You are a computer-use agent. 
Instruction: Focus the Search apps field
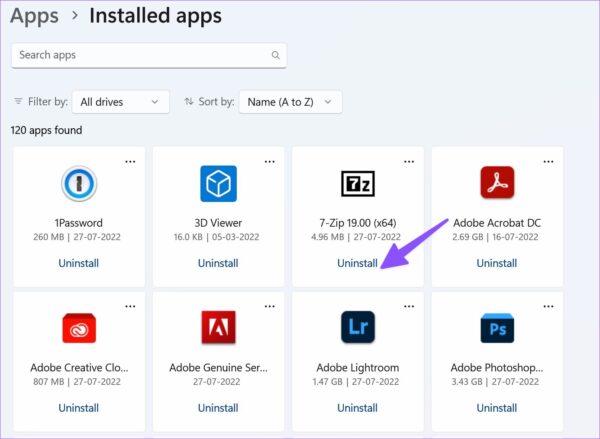[x=149, y=55]
